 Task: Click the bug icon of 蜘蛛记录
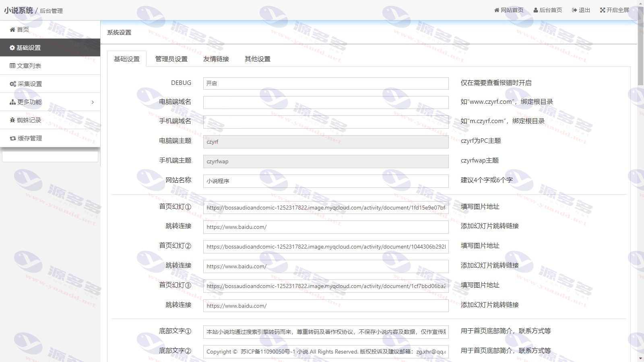click(12, 120)
